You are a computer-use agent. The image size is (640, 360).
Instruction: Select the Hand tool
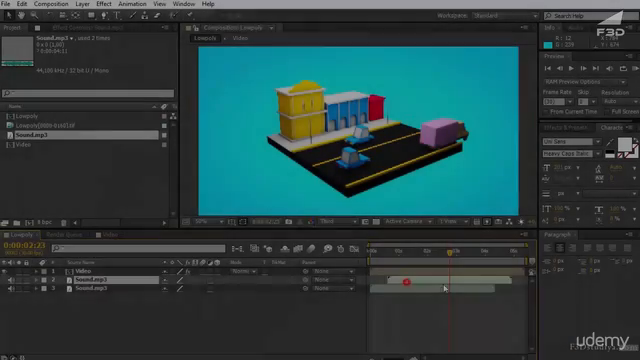21,16
